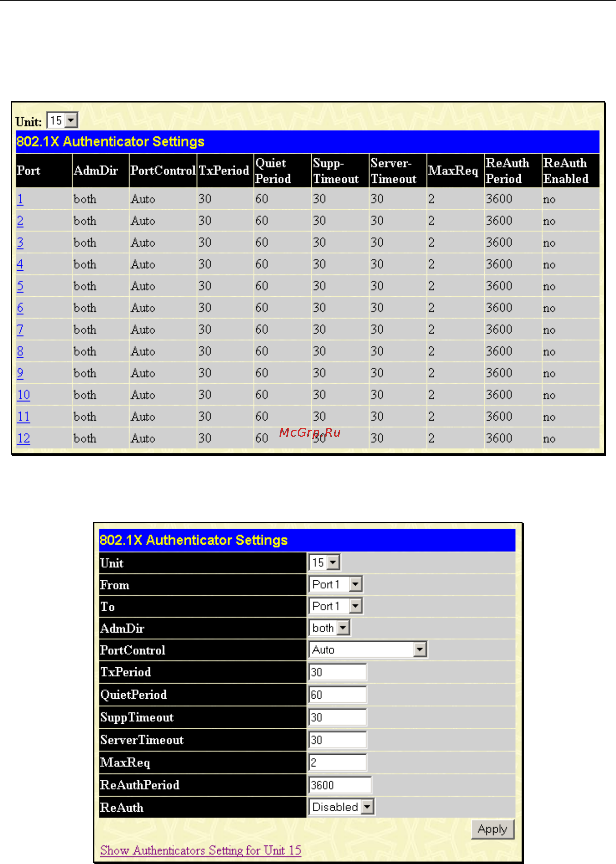Screen dimensions: 616x864
Task: Open port 6 link in table
Action: [x=20, y=308]
